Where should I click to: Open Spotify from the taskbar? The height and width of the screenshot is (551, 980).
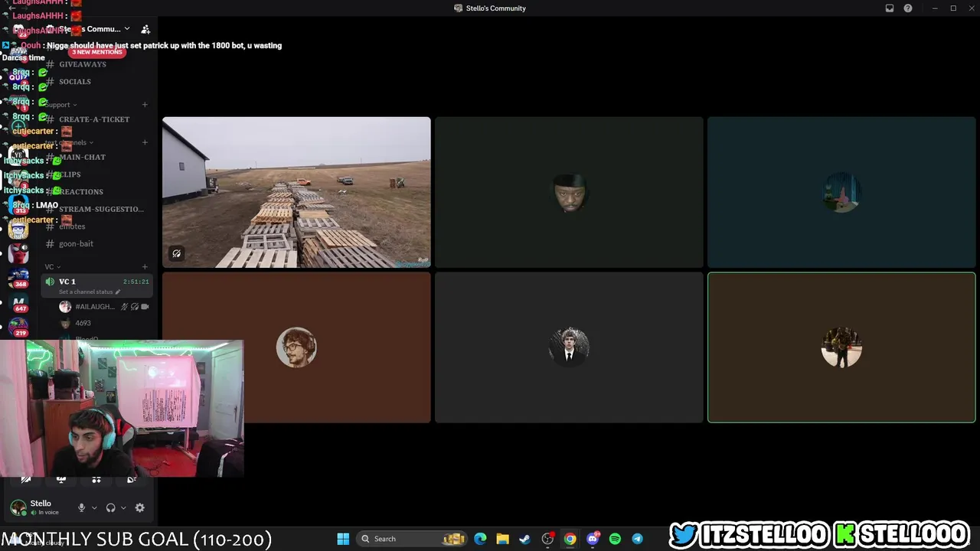tap(615, 539)
